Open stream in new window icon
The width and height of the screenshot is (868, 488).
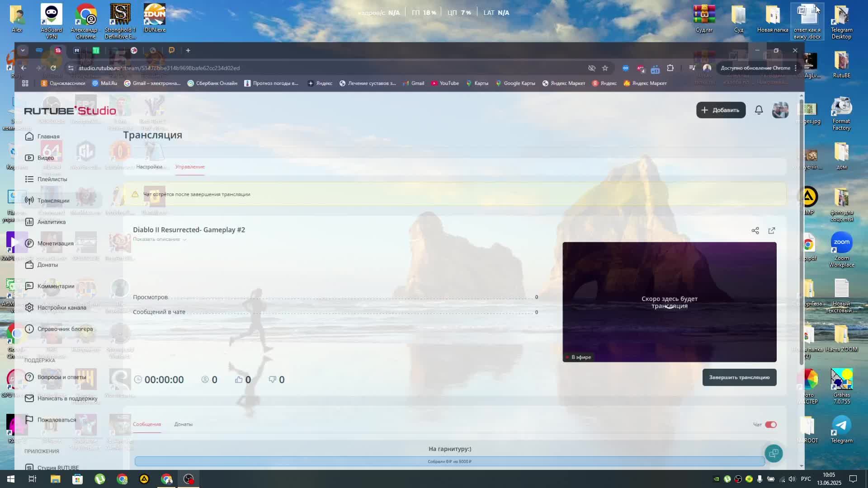tap(772, 231)
